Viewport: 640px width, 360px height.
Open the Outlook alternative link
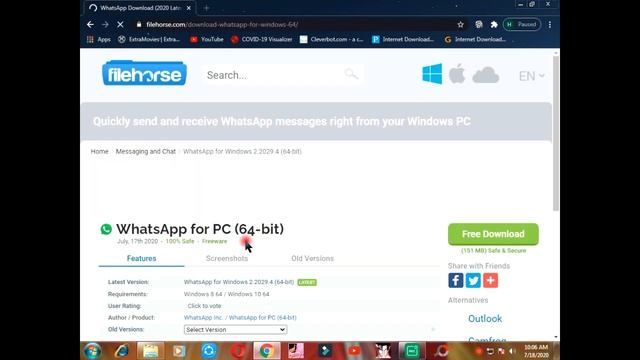[x=485, y=319]
